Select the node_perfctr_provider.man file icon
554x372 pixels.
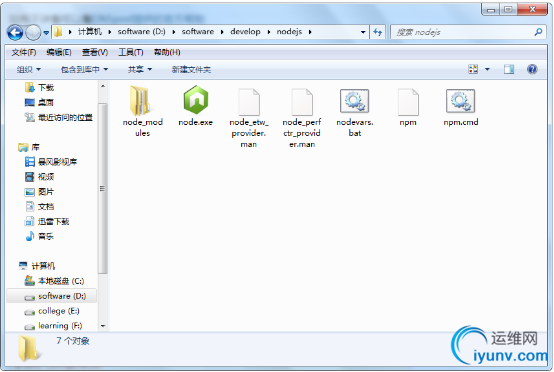point(302,102)
